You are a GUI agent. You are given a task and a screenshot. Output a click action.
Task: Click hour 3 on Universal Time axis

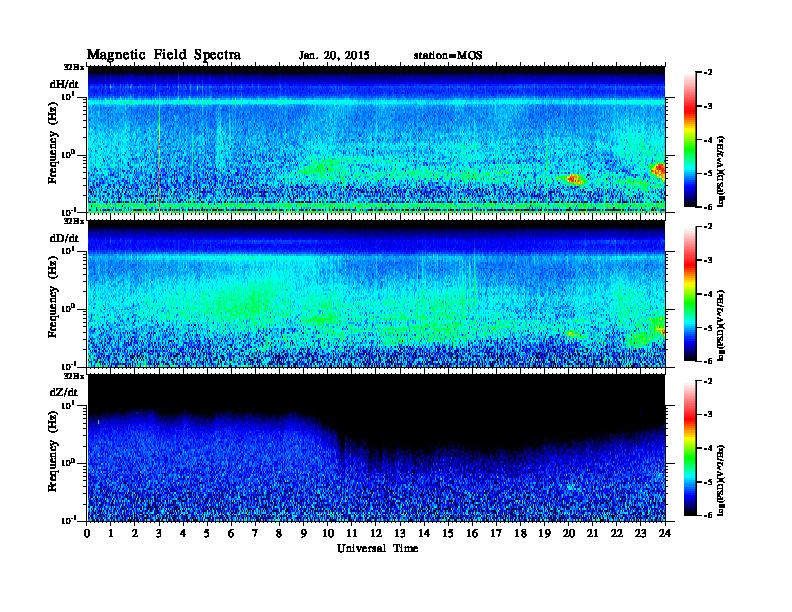tap(159, 533)
